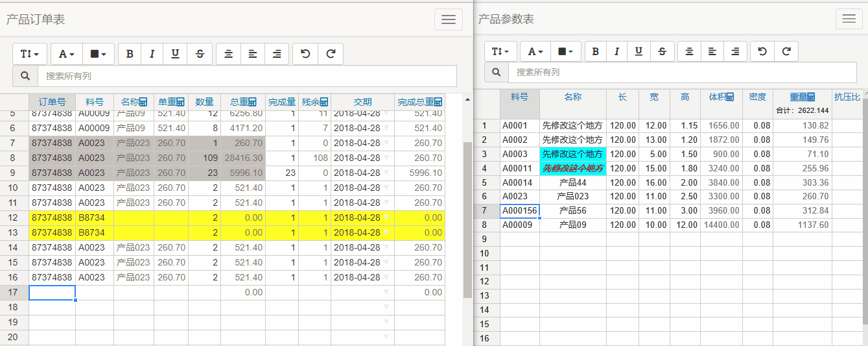Click the 订单号 column header
The width and height of the screenshot is (868, 346).
coord(52,102)
